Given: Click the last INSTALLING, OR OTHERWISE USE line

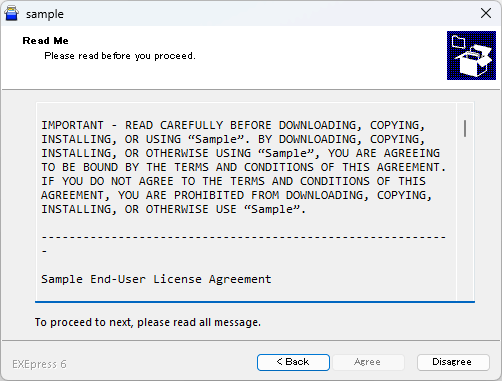Looking at the screenshot, I should (173, 209).
